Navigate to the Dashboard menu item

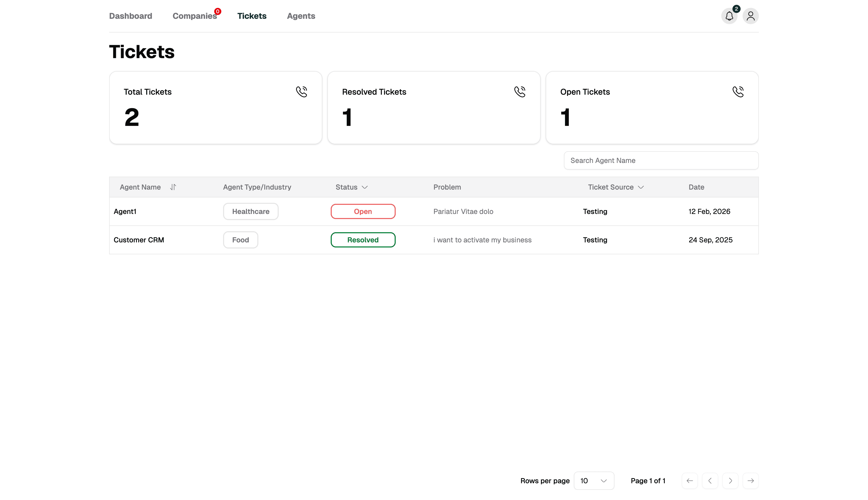click(x=130, y=16)
